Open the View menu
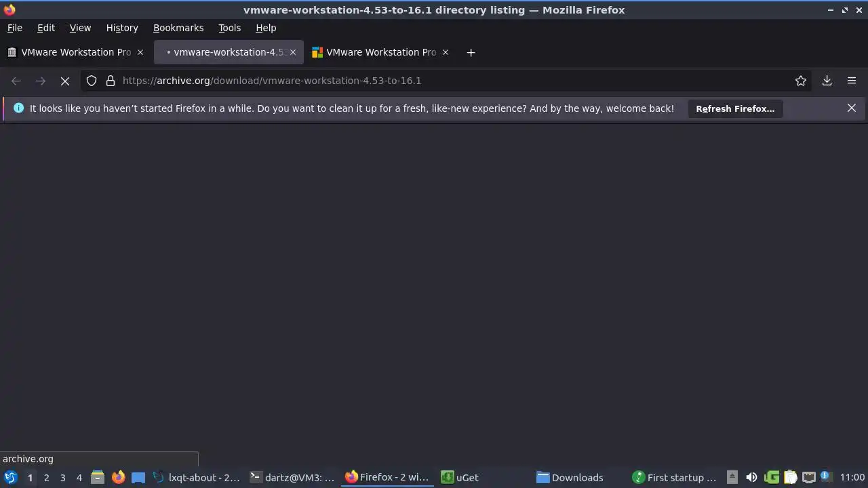868x488 pixels. click(x=80, y=28)
